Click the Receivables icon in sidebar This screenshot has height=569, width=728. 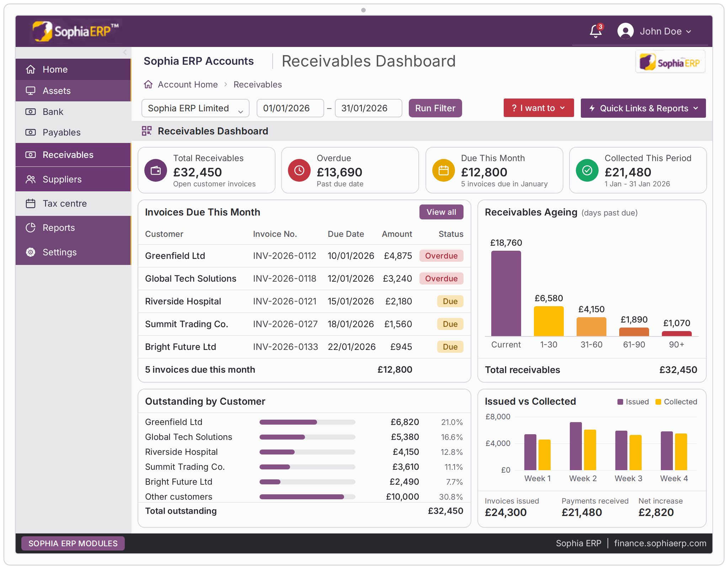click(x=31, y=155)
